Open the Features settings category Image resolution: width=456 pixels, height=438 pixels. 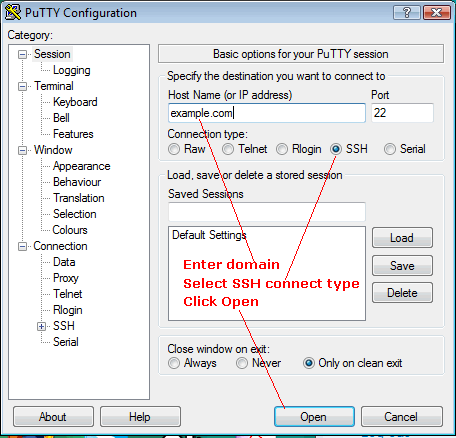pos(73,134)
